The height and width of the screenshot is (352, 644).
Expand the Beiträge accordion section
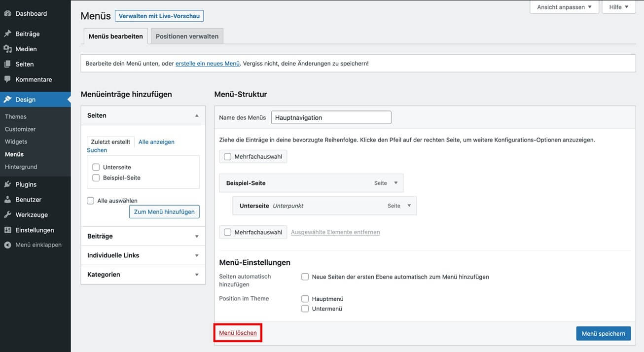(x=143, y=236)
